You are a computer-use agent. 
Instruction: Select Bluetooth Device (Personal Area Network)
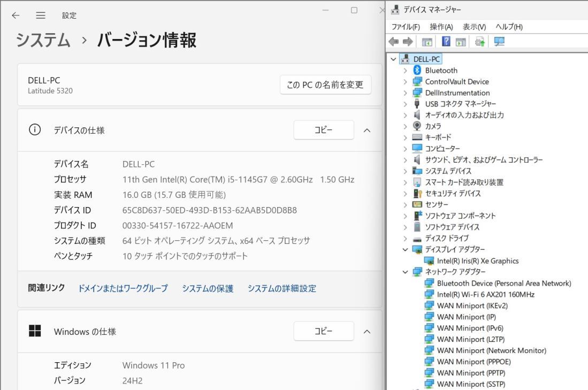(x=504, y=284)
